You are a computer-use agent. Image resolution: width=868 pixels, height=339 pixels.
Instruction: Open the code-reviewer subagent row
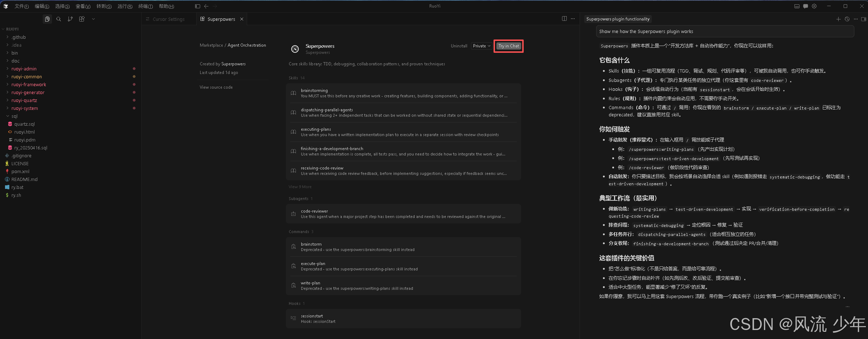(404, 214)
